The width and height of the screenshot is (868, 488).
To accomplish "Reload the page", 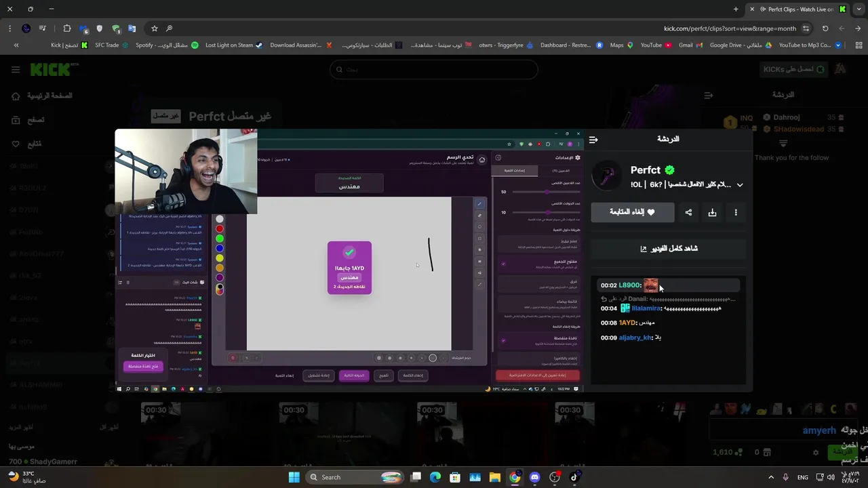I will tap(825, 28).
